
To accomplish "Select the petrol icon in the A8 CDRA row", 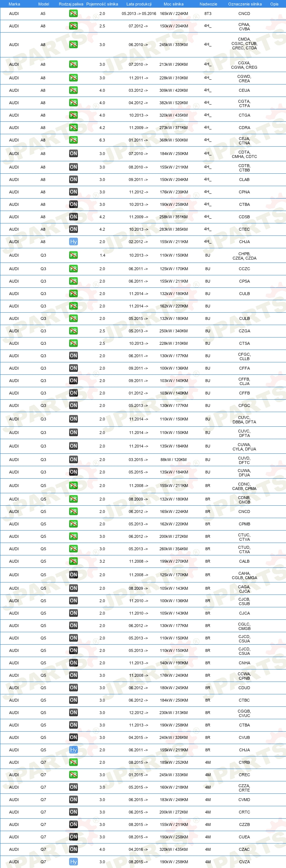I will (73, 128).
